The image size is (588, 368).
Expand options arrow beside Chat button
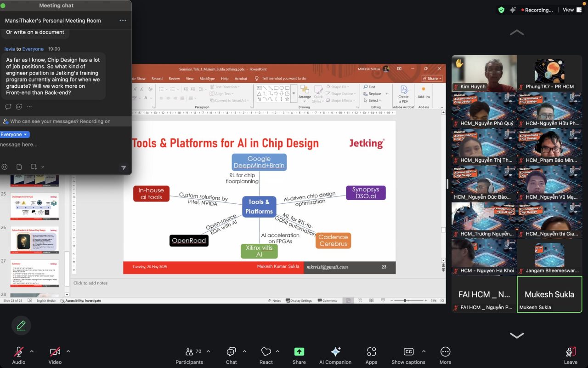pos(244,351)
